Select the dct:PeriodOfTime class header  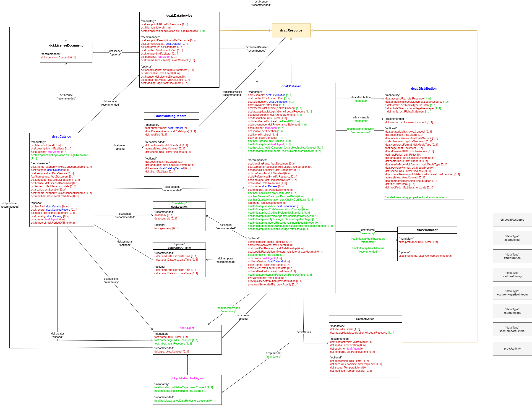click(179, 248)
